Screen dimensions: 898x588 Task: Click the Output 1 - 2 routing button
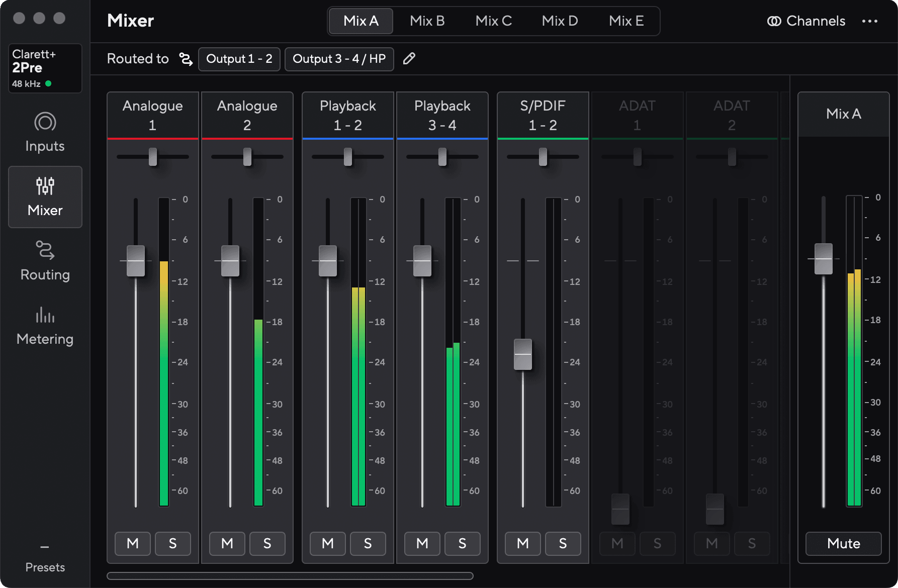(239, 59)
